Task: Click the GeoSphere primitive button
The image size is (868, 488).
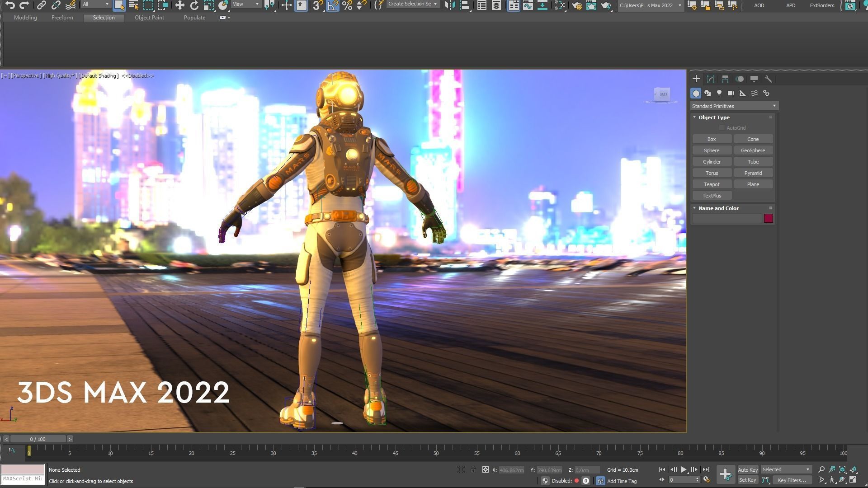Action: [x=753, y=150]
